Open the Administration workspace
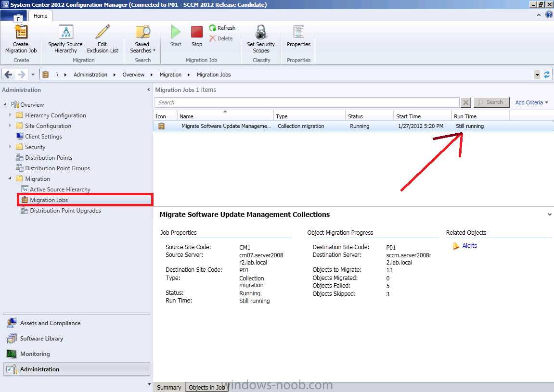The width and height of the screenshot is (554, 392). tap(77, 369)
